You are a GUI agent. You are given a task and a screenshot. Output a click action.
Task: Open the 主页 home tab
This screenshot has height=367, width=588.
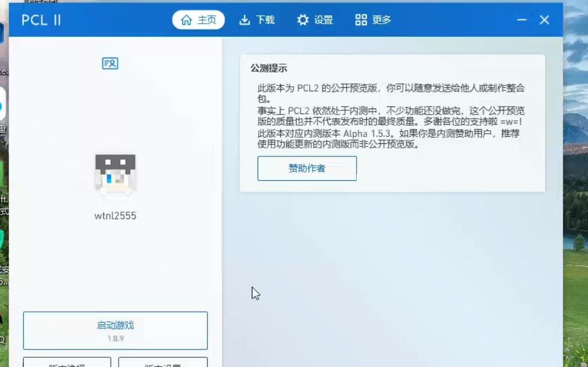point(199,20)
